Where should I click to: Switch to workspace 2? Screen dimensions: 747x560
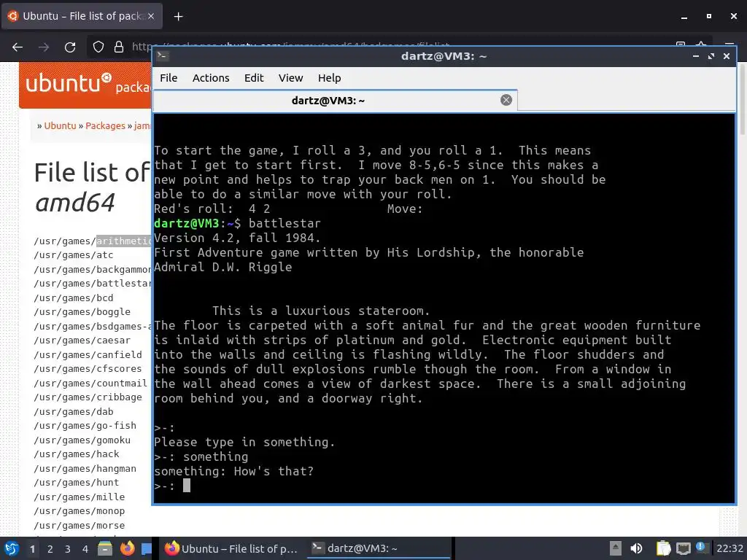(50, 549)
